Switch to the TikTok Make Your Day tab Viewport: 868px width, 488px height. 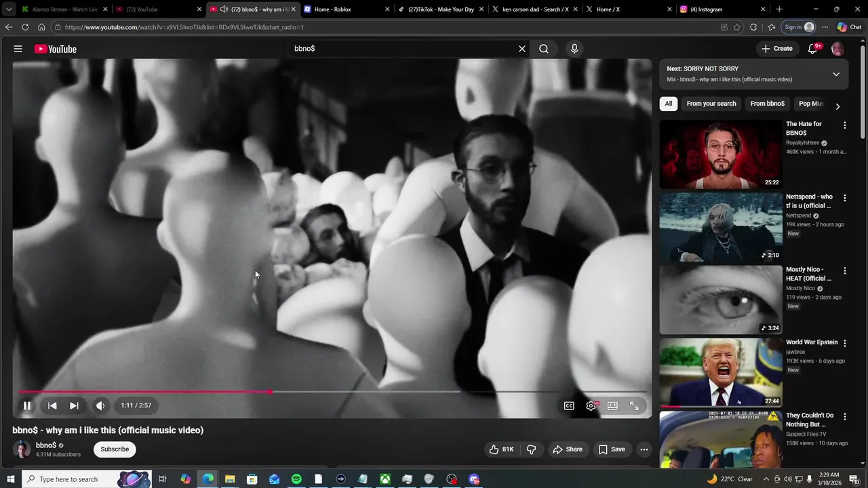441,9
